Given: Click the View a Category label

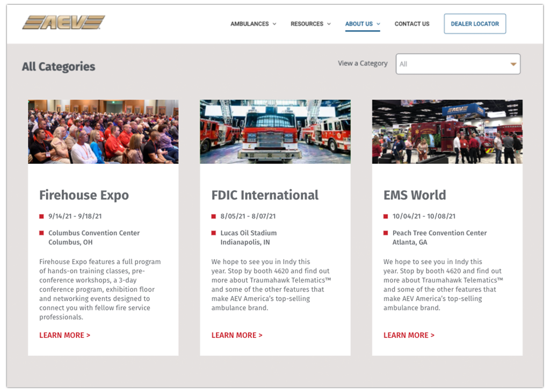Looking at the screenshot, I should 363,63.
